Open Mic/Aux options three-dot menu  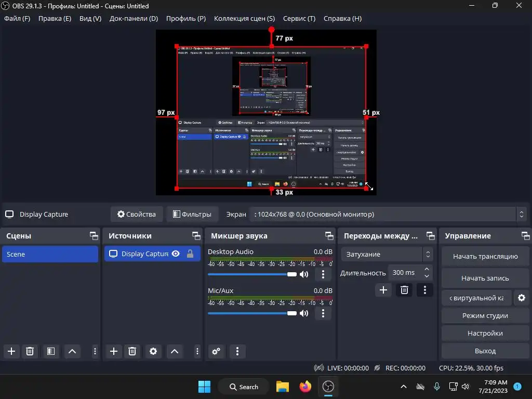point(323,313)
